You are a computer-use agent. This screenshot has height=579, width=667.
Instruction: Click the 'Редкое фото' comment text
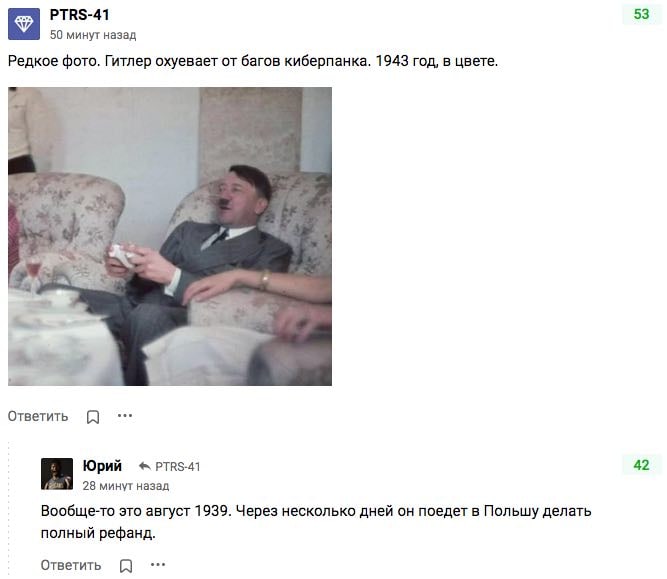point(253,61)
